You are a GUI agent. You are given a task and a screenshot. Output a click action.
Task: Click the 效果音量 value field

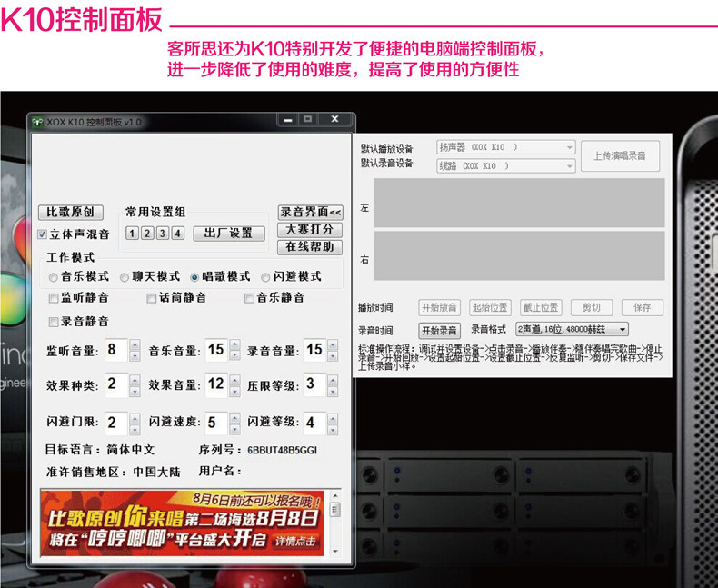pos(216,385)
